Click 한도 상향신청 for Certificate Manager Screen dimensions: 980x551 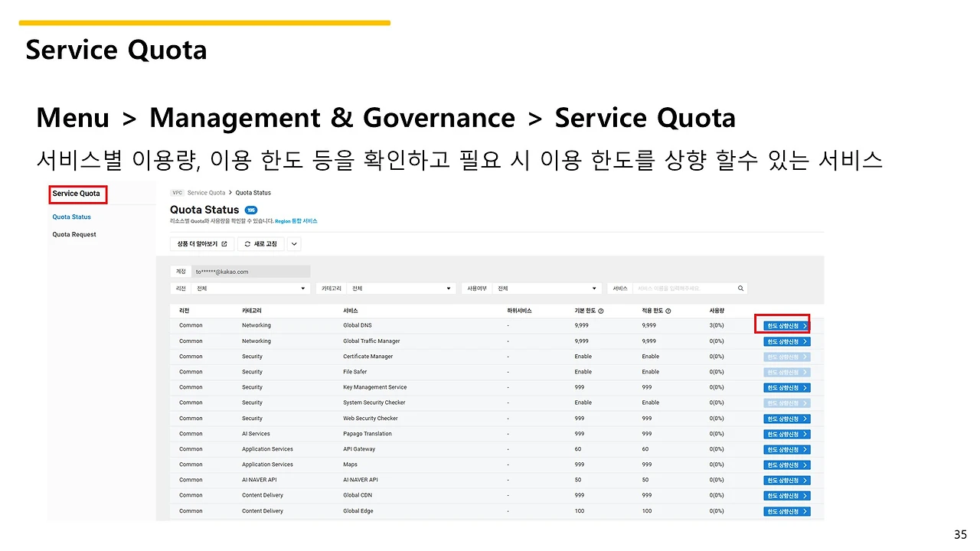[x=787, y=357]
